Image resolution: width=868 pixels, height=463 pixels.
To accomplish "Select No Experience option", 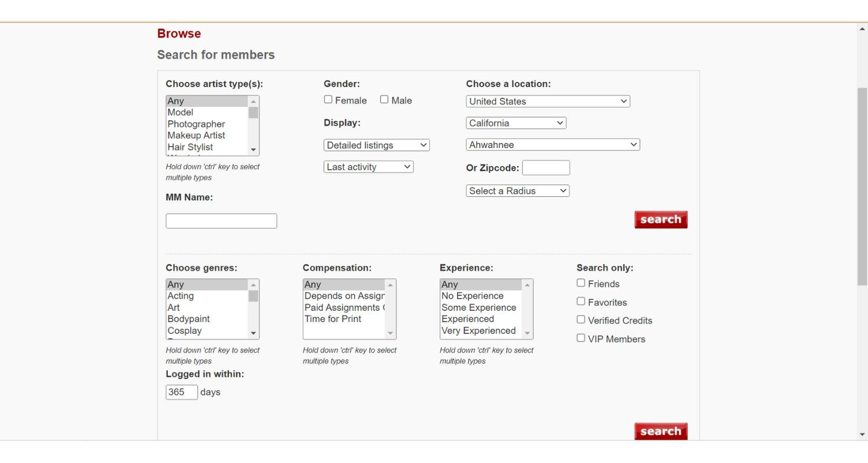I will coord(481,296).
